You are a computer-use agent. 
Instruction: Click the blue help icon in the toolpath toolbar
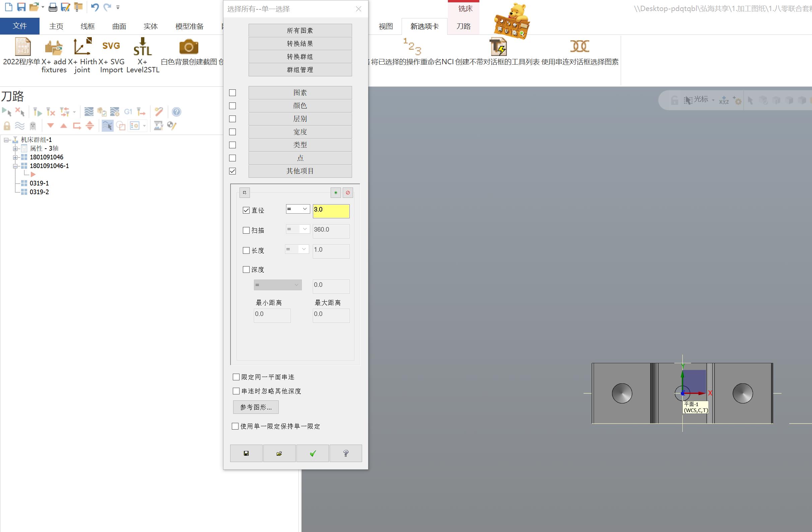[x=177, y=111]
